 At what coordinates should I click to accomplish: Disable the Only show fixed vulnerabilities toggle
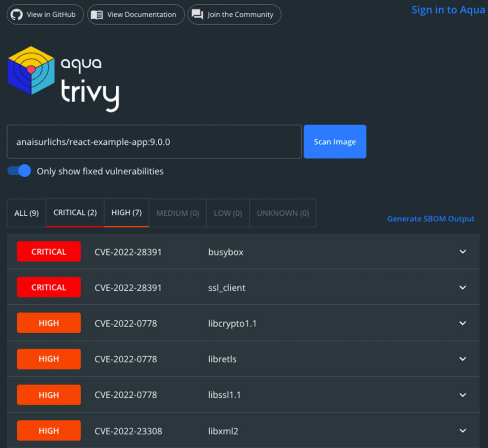point(19,170)
